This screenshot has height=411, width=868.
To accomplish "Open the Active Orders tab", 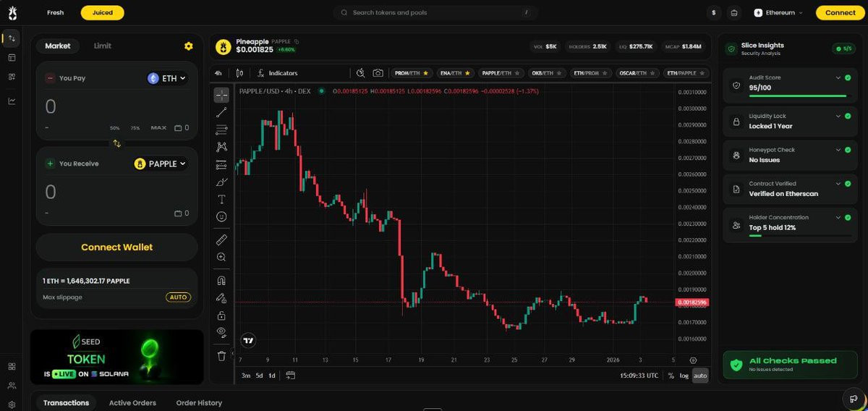I will 132,403.
